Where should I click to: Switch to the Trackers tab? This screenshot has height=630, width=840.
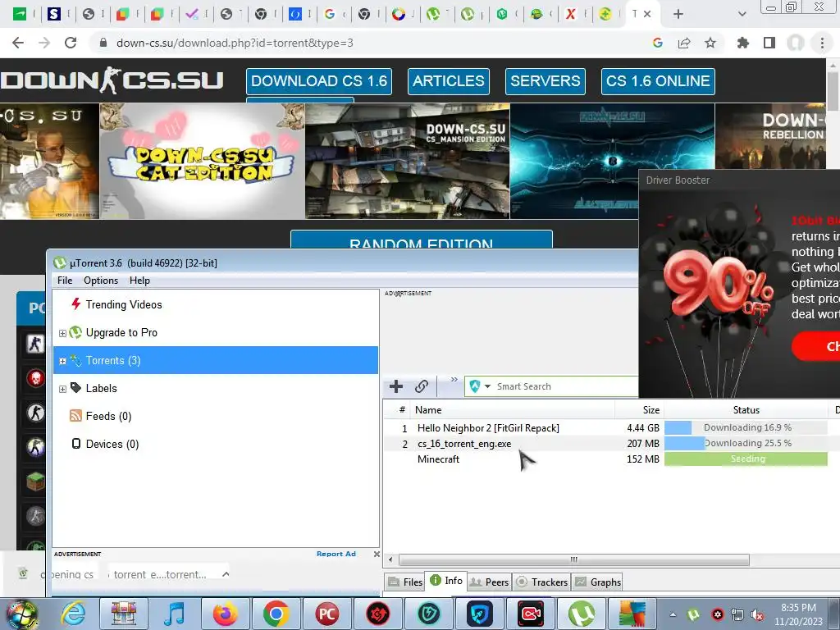click(541, 582)
